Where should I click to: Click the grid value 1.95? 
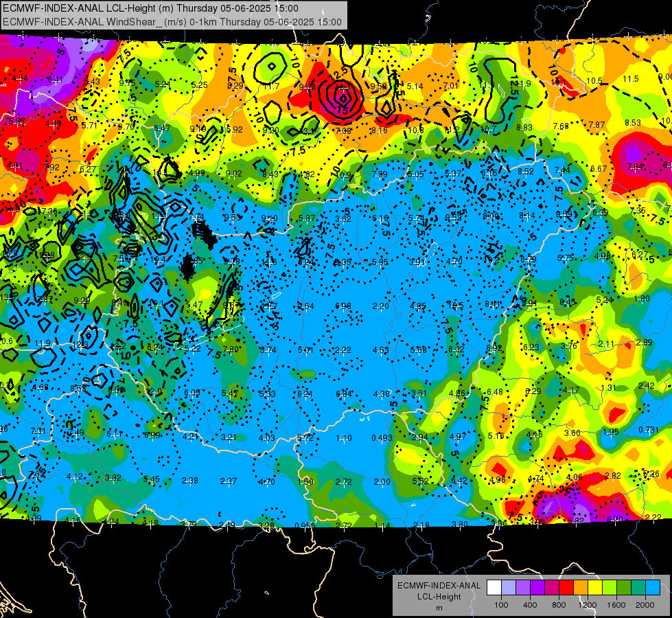[610, 431]
